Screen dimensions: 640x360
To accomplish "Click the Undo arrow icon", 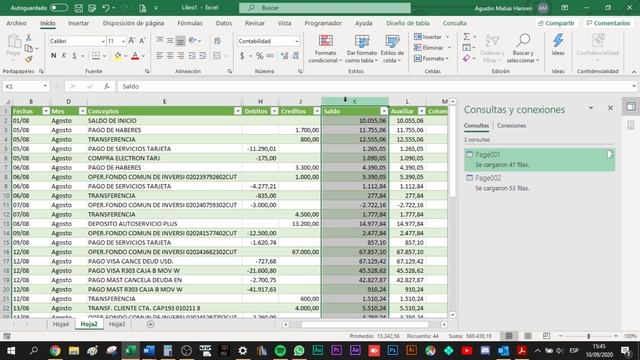I will (106, 8).
